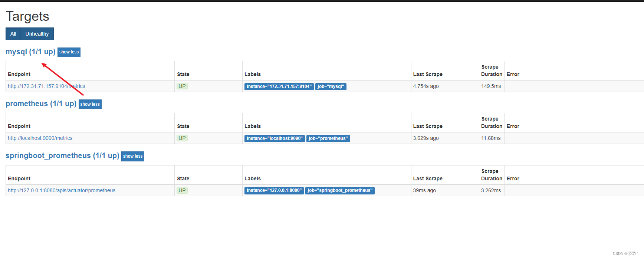This screenshot has height=259, width=644.
Task: Click Error column header in mysql table
Action: pyautogui.click(x=513, y=74)
